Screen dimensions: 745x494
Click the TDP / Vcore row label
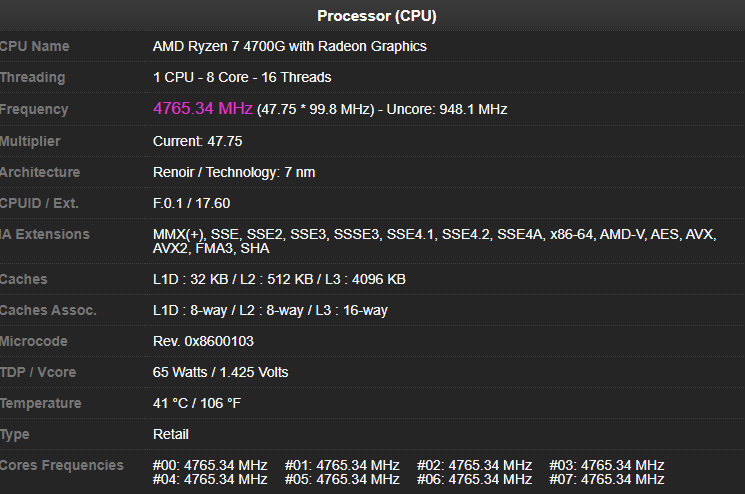pyautogui.click(x=38, y=372)
